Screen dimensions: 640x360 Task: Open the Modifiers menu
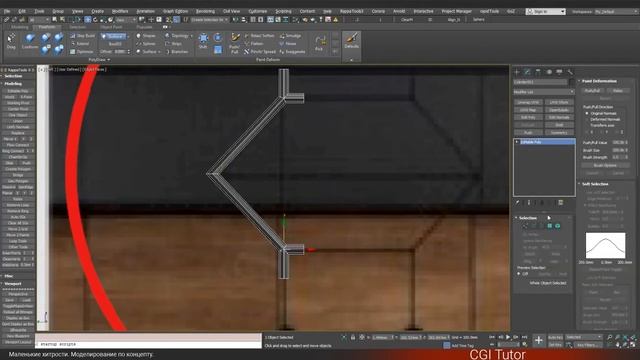tap(120, 11)
